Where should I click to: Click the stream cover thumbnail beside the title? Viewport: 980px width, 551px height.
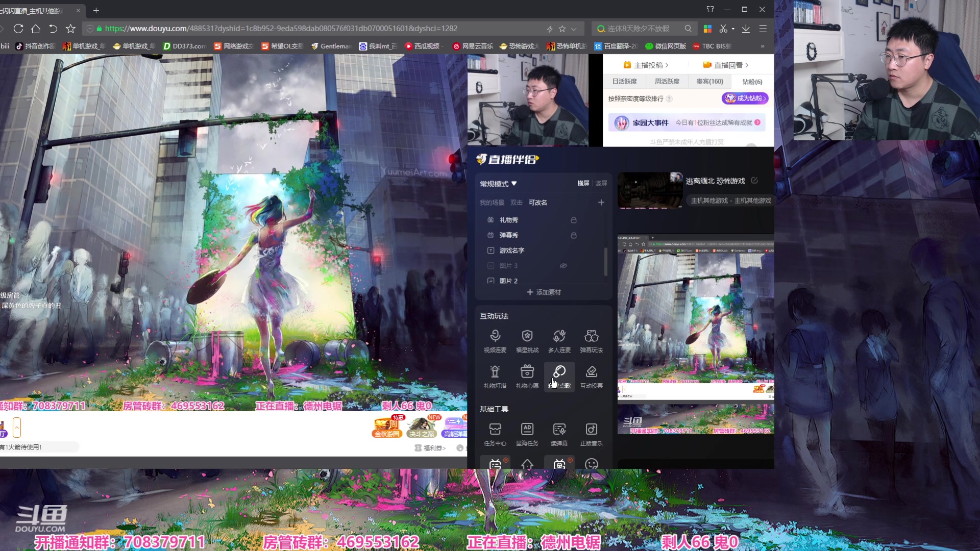pyautogui.click(x=650, y=190)
